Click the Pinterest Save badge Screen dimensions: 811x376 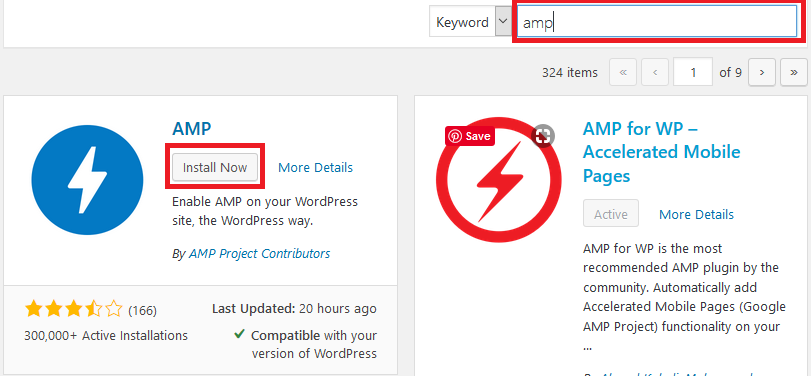pyautogui.click(x=470, y=136)
